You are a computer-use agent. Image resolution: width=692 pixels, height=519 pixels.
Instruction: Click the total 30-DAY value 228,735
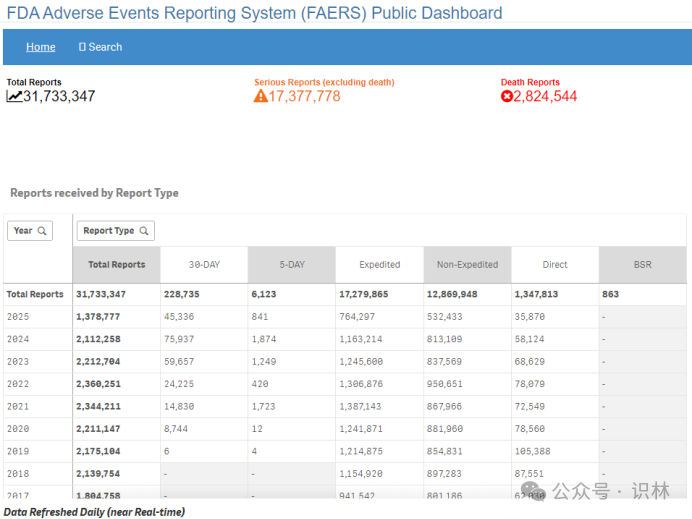[x=181, y=294]
